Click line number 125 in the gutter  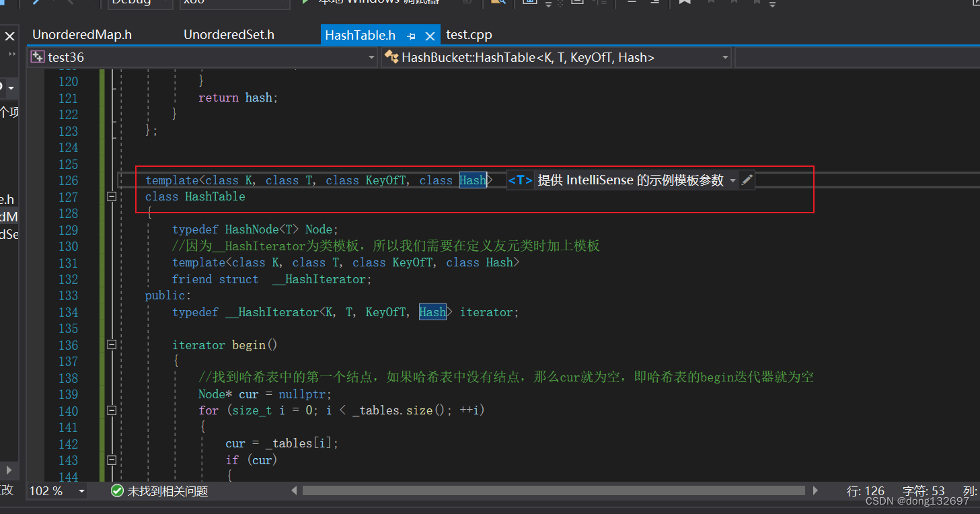(x=69, y=164)
